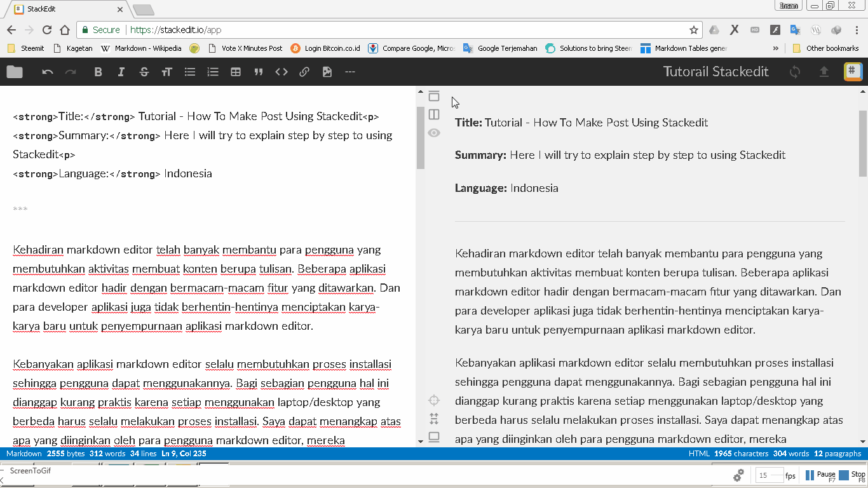
Task: Open the publish upload icon
Action: (x=824, y=72)
